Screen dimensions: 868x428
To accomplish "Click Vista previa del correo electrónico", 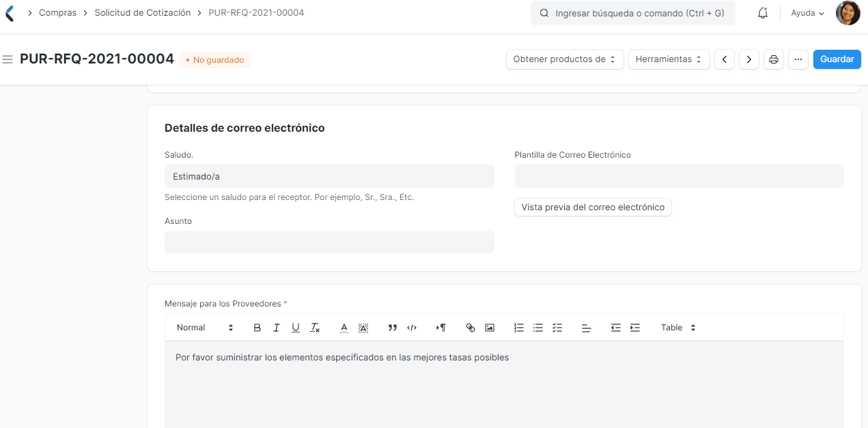I will click(592, 207).
